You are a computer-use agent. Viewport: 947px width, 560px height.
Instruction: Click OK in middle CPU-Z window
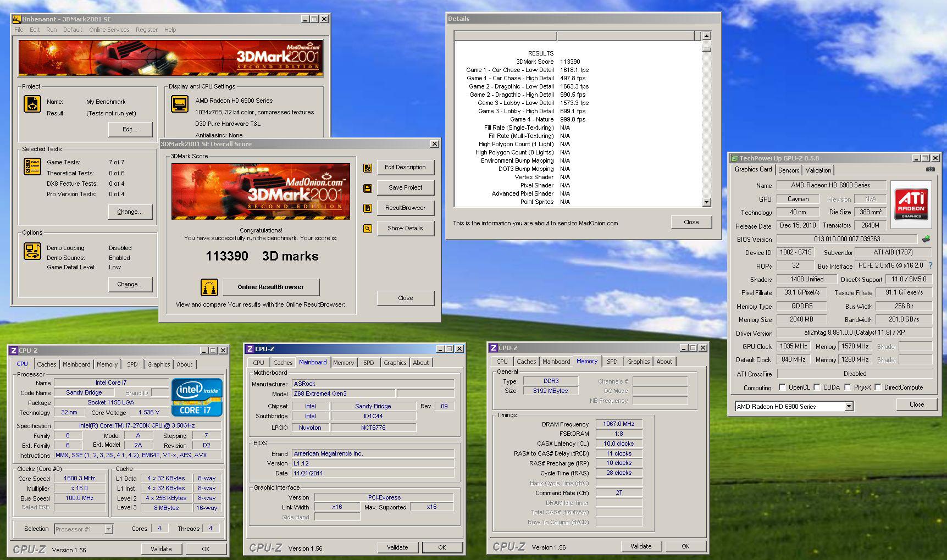[442, 547]
